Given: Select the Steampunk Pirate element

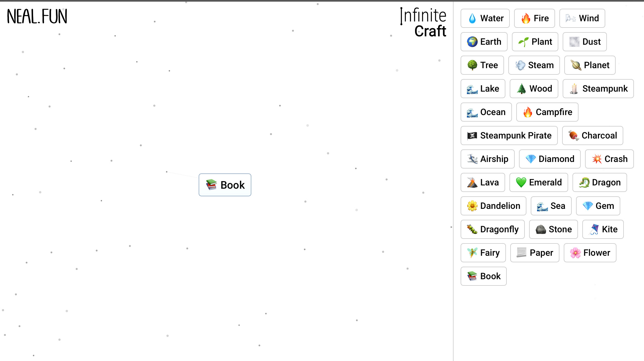Looking at the screenshot, I should [x=509, y=136].
